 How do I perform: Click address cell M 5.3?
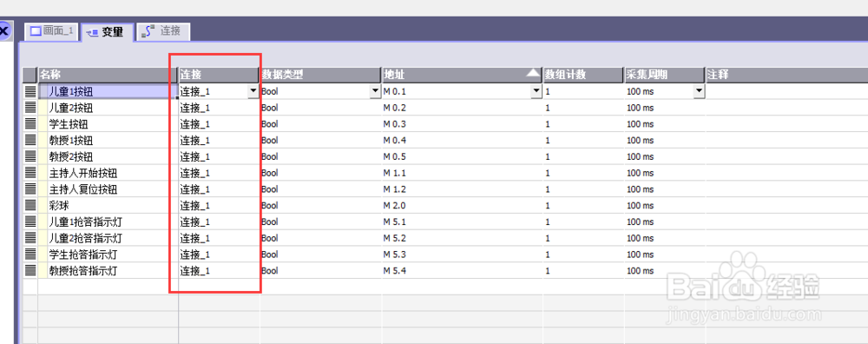coord(463,255)
